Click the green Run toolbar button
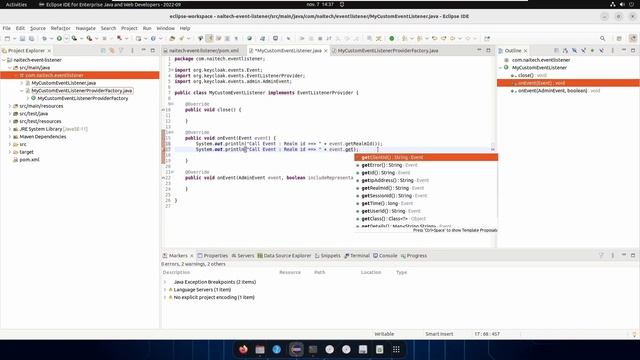Image resolution: width=640 pixels, height=360 pixels. point(59,38)
